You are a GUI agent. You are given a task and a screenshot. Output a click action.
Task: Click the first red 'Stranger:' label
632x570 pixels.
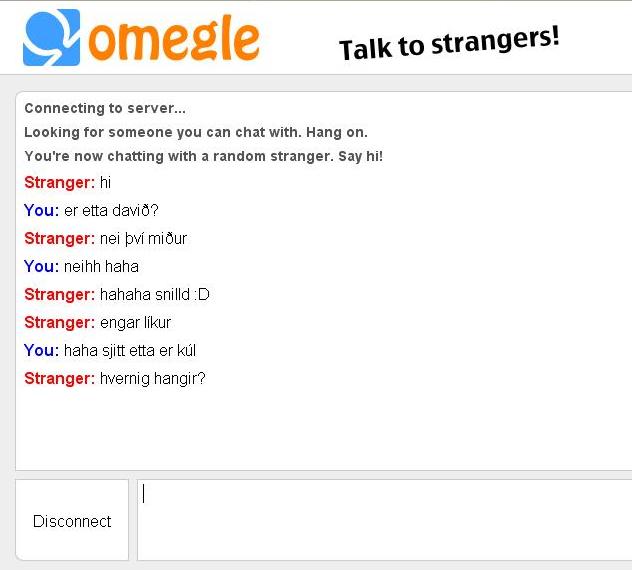[60, 183]
